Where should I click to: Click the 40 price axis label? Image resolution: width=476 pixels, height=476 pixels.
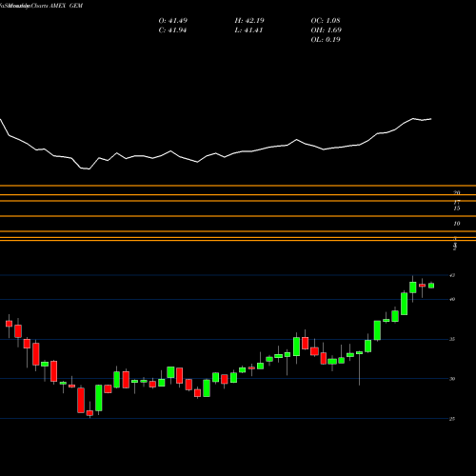[x=452, y=299]
